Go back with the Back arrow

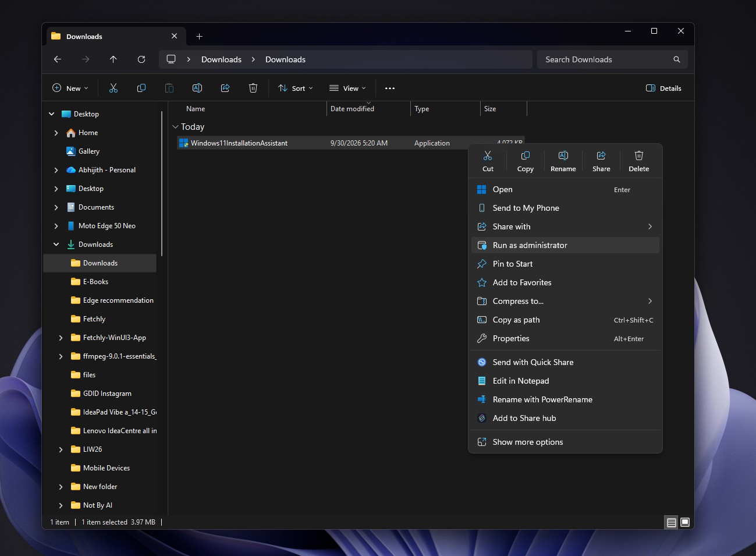(x=58, y=59)
